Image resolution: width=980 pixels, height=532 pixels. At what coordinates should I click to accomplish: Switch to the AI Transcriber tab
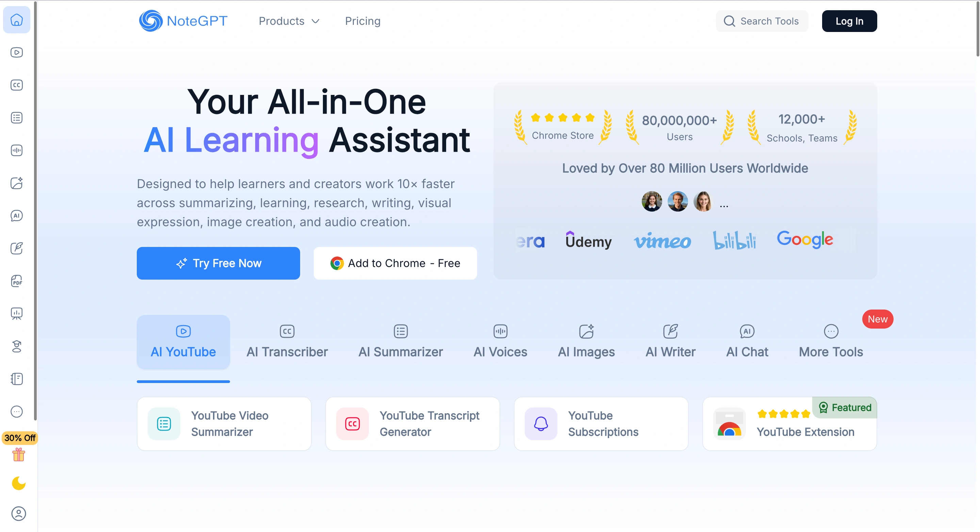pyautogui.click(x=287, y=341)
